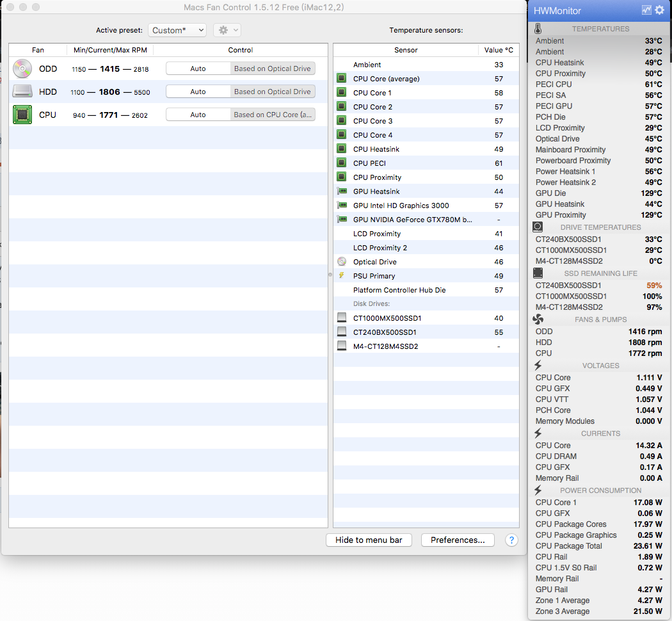Click CPU Package Total power row
The width and height of the screenshot is (672, 621).
coord(598,546)
